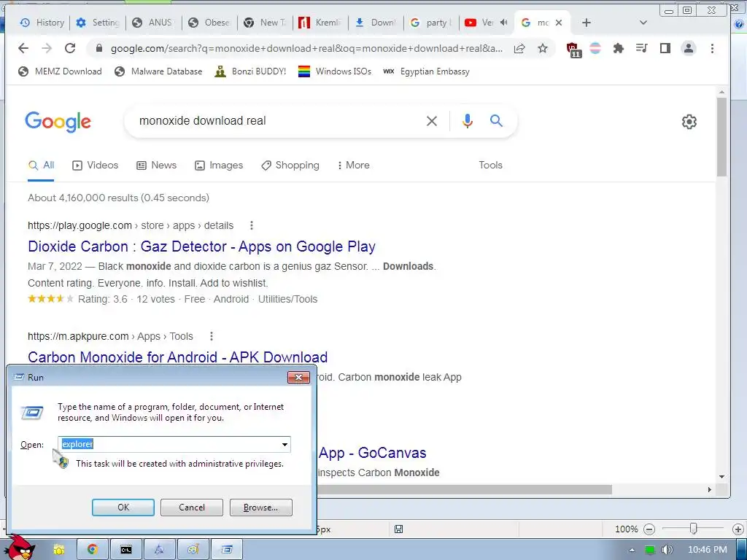
Task: Confirm Run dialog with OK
Action: tap(123, 507)
